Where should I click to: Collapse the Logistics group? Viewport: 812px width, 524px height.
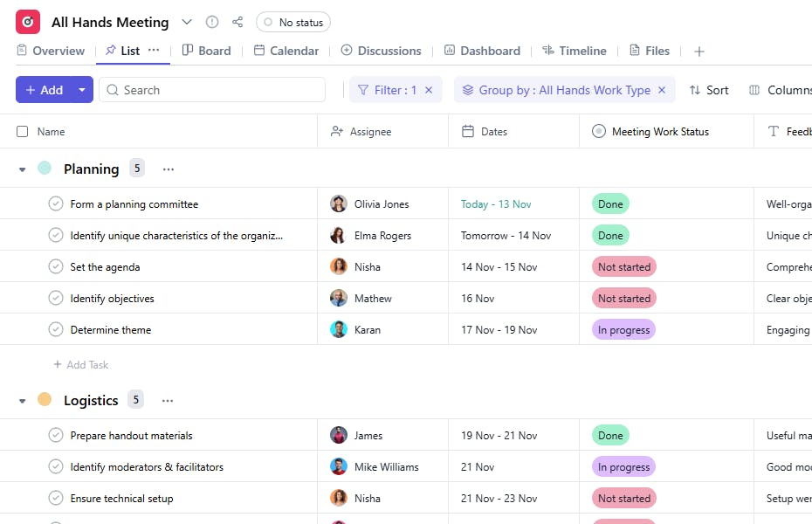pos(23,401)
